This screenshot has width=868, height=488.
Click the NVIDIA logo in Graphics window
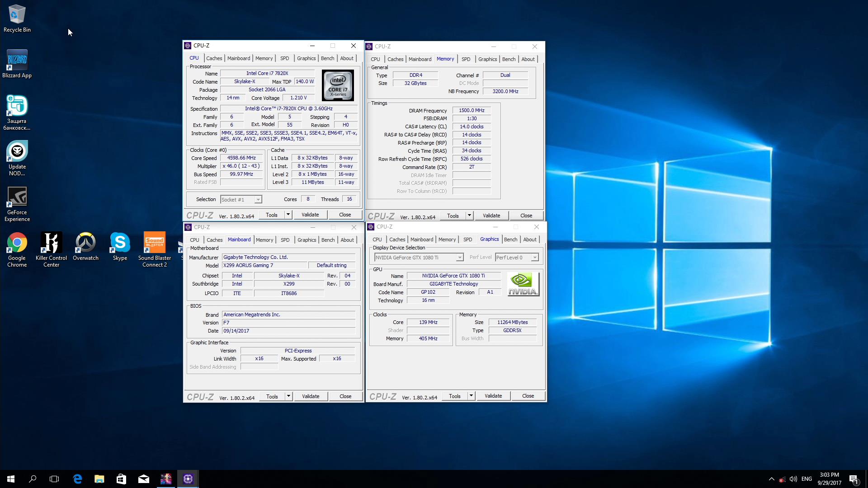tap(523, 284)
